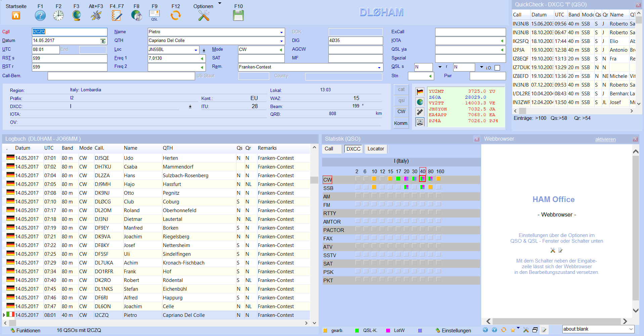This screenshot has height=336, width=644.
Task: Click the F10 green save disk icon
Action: (238, 15)
